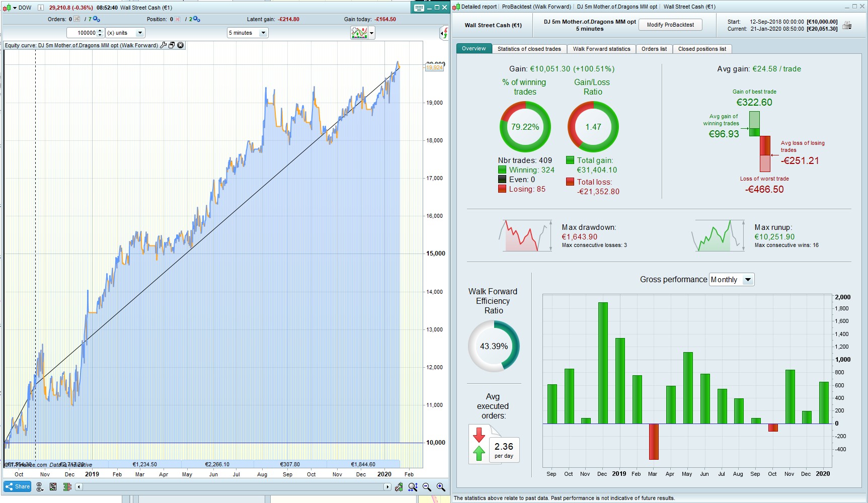
Task: Switch to the Overview tab
Action: 474,49
